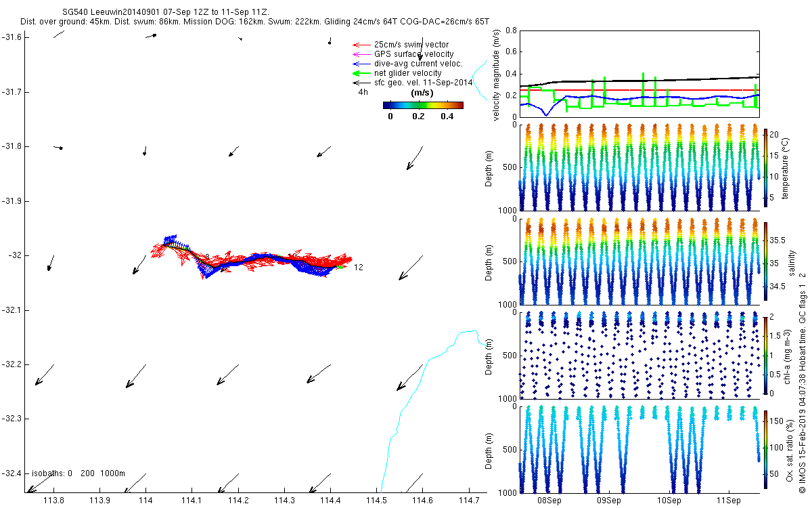Viewport: 812px width, 508px height.
Task: Click the chl-a colorbar
Action: pos(766,355)
